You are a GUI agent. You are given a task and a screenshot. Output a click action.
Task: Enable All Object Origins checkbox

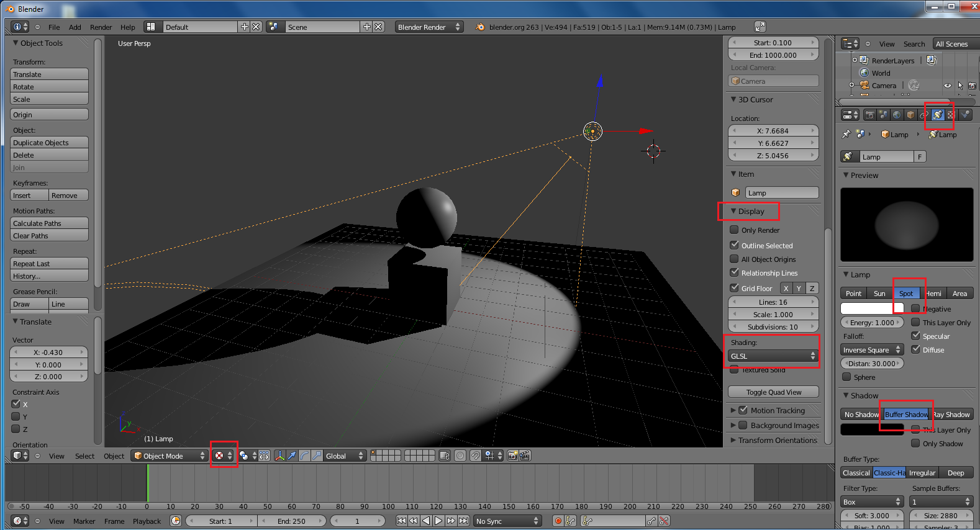point(734,259)
